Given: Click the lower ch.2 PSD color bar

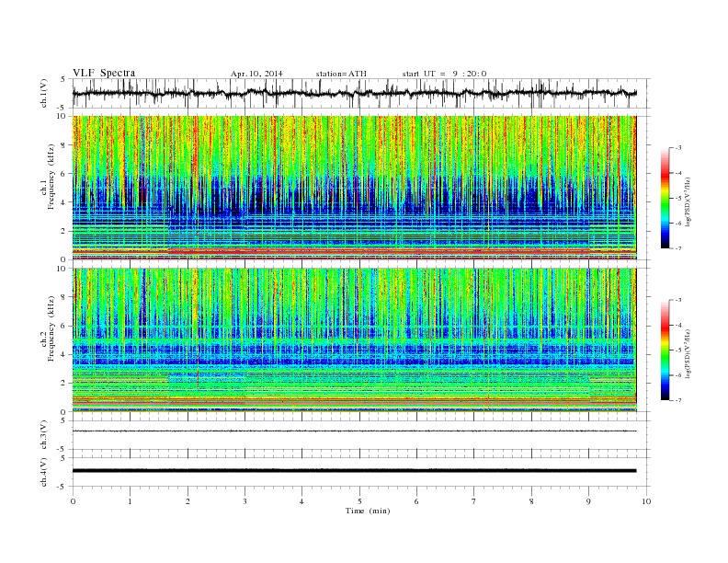Looking at the screenshot, I should coord(665,350).
